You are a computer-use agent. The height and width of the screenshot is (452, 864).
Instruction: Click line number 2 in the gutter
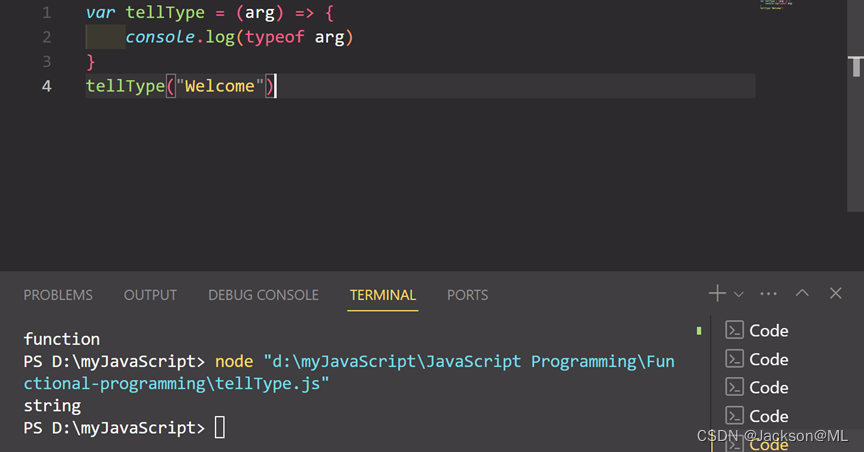point(47,38)
